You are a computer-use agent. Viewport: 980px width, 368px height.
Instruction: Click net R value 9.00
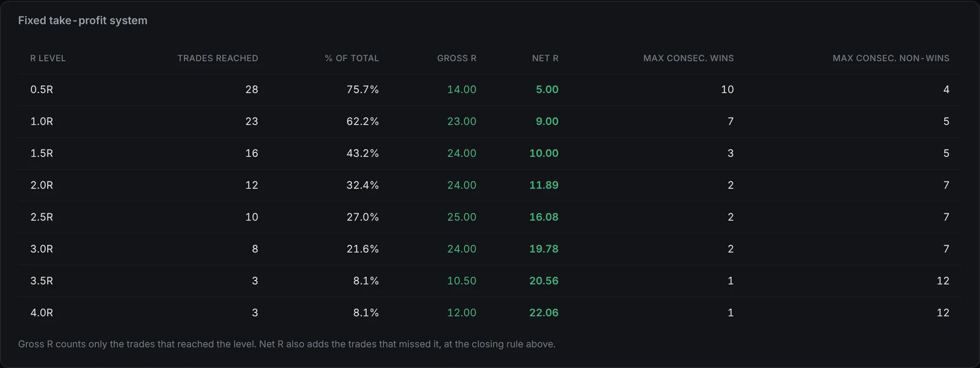coord(547,121)
